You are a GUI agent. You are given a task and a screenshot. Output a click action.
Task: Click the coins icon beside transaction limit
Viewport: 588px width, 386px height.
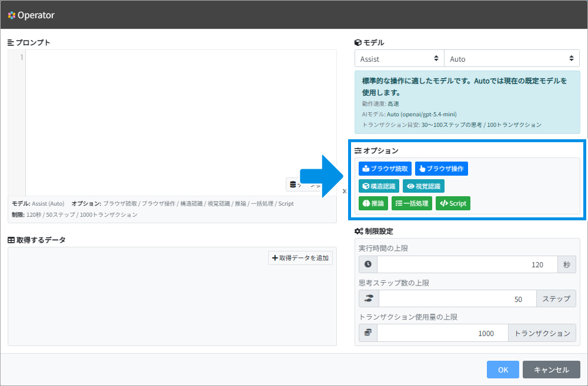[368, 333]
